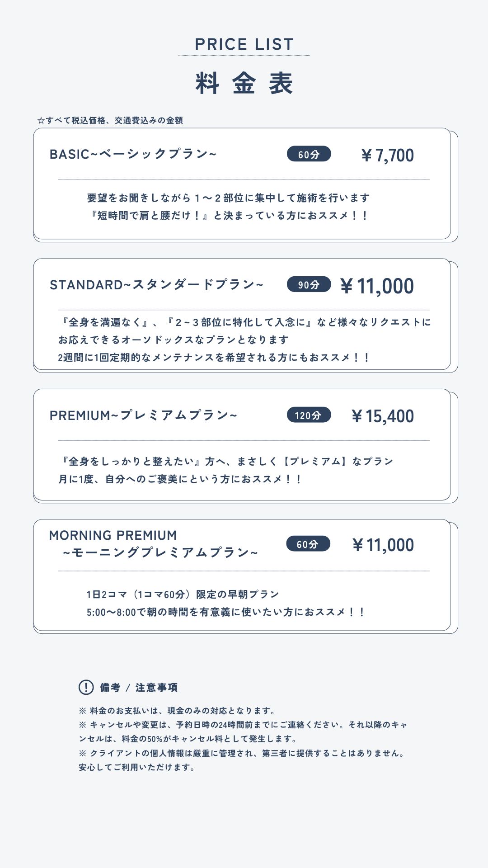The width and height of the screenshot is (488, 868).
Task: Click the ¥7,700 price
Action: pyautogui.click(x=387, y=155)
